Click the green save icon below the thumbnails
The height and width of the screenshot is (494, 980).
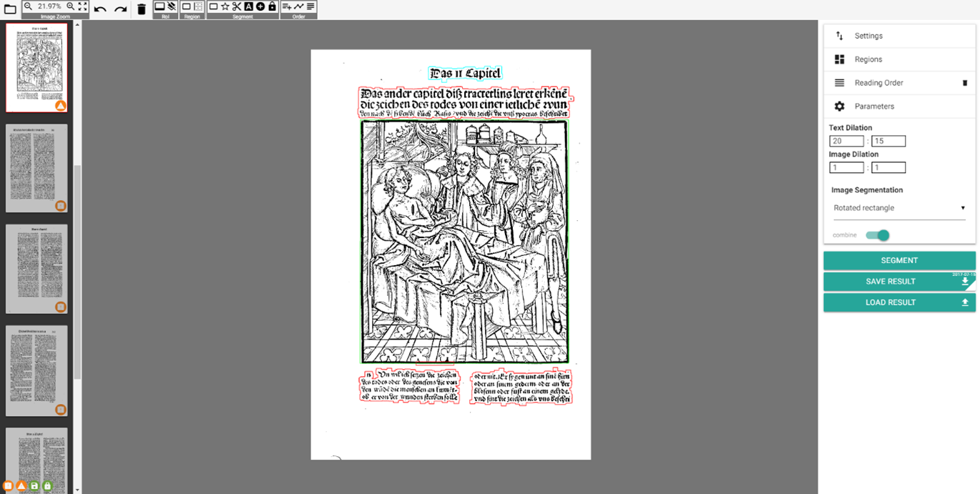tap(34, 486)
